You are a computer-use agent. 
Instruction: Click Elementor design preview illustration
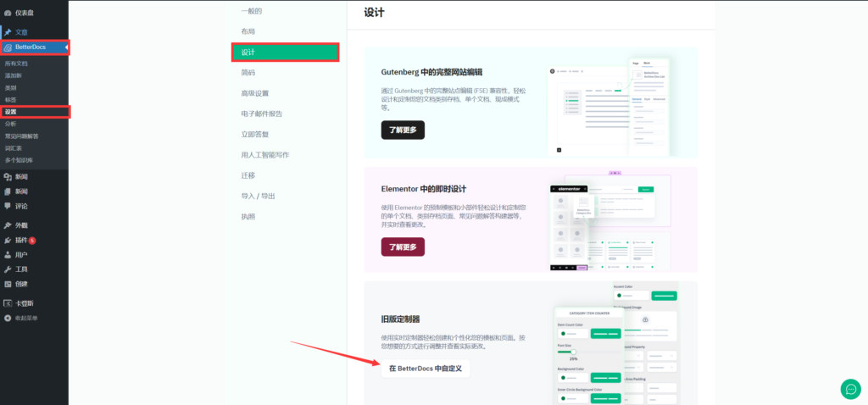click(x=610, y=223)
